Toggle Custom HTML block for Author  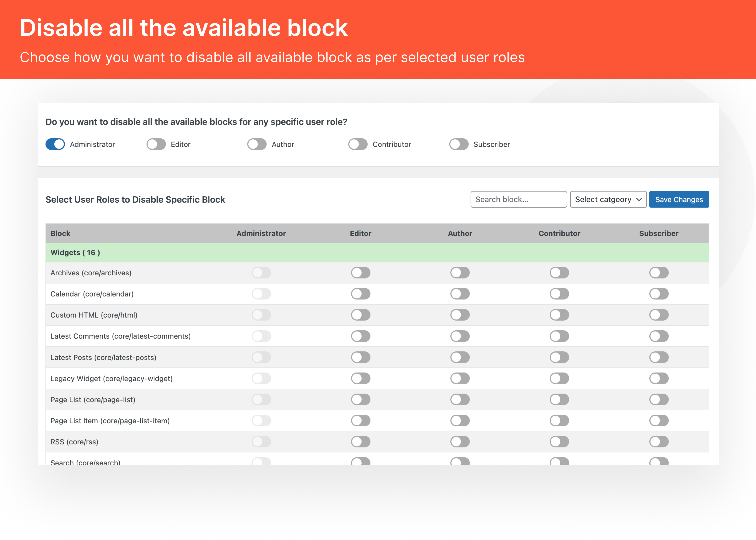(460, 315)
